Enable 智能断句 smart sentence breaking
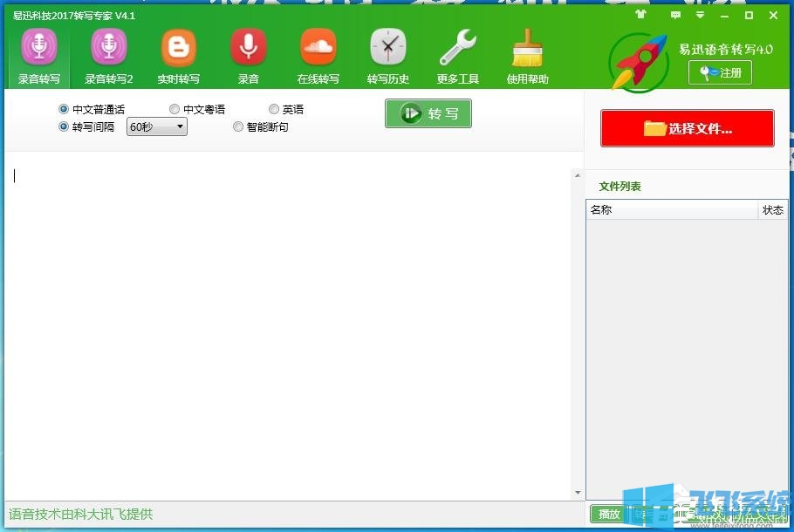Image resolution: width=794 pixels, height=532 pixels. click(x=238, y=127)
